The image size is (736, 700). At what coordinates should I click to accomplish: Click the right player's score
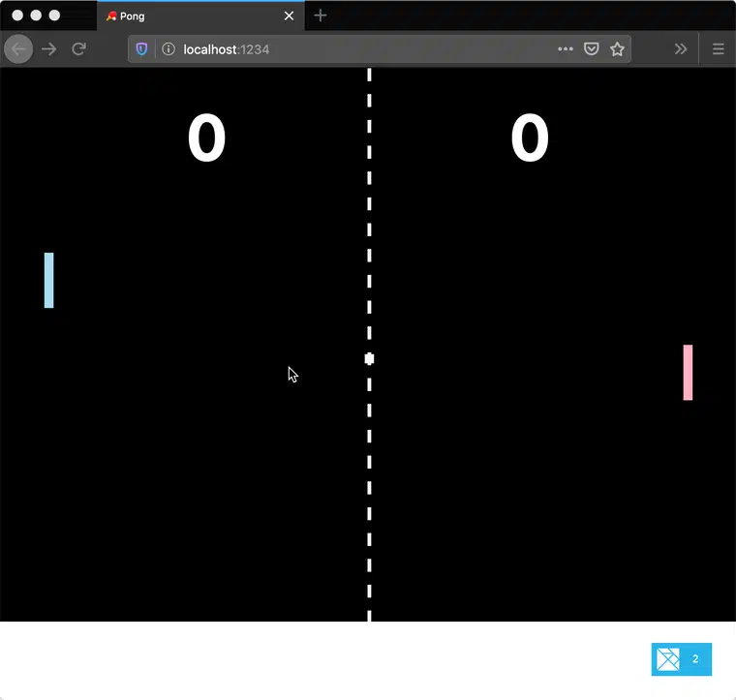click(530, 139)
